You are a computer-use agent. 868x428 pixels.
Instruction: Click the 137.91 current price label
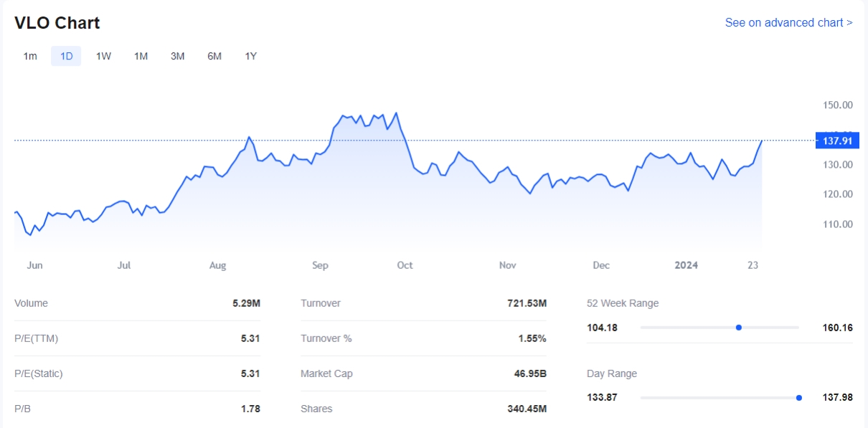click(x=836, y=141)
